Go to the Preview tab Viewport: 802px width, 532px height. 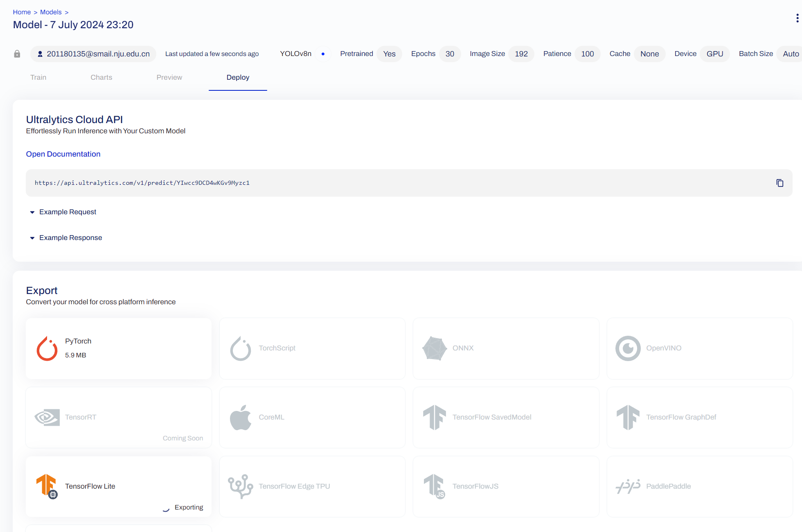point(169,77)
